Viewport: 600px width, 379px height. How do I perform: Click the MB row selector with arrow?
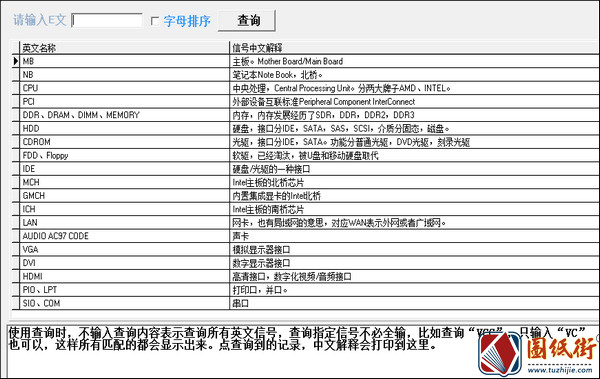coord(15,61)
